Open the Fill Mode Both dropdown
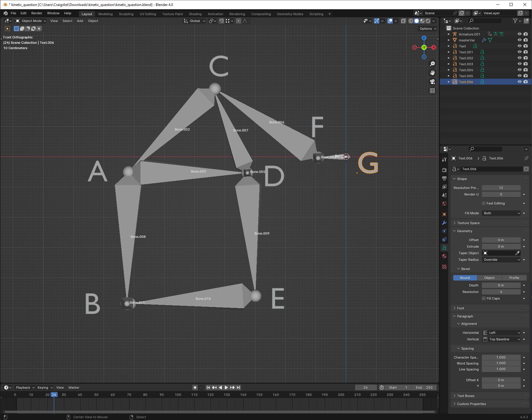Image resolution: width=532 pixels, height=420 pixels. pos(501,213)
